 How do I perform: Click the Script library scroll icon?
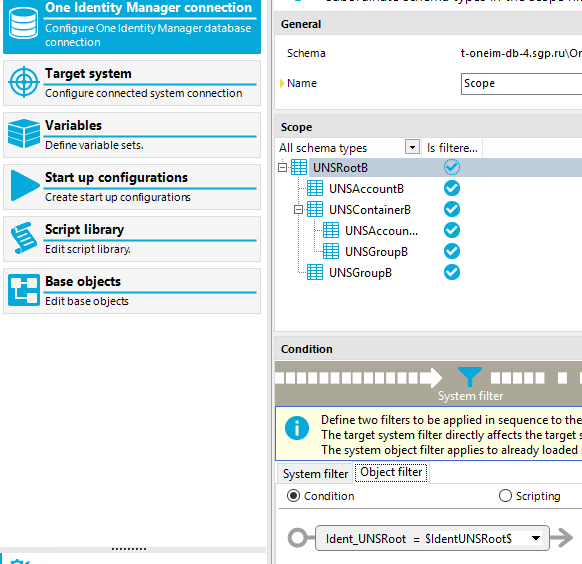click(x=24, y=238)
